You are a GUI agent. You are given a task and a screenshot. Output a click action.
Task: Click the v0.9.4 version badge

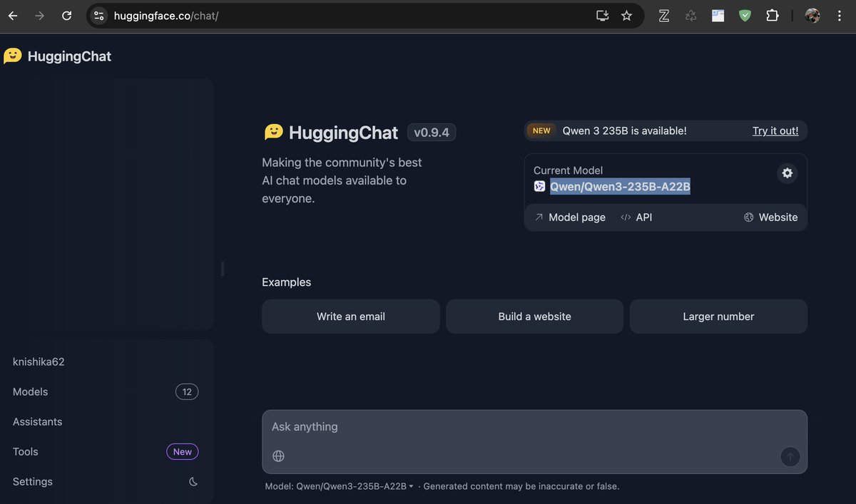click(x=432, y=133)
